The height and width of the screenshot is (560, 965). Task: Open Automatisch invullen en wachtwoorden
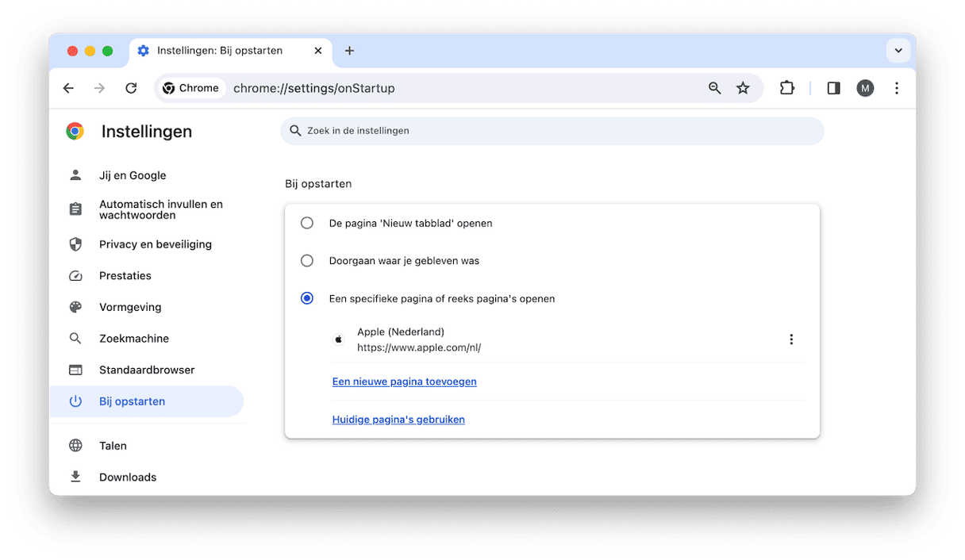point(147,209)
